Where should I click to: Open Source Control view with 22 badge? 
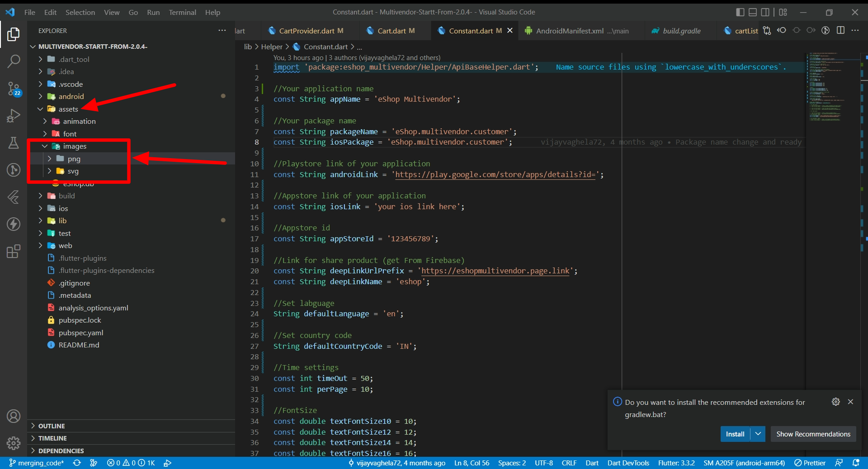click(x=14, y=89)
